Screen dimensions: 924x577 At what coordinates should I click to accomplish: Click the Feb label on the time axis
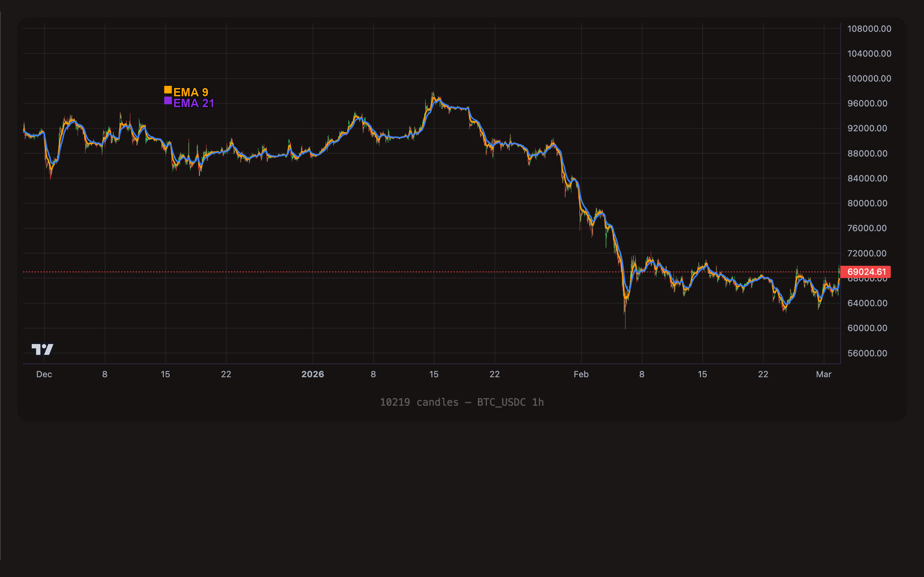[581, 374]
